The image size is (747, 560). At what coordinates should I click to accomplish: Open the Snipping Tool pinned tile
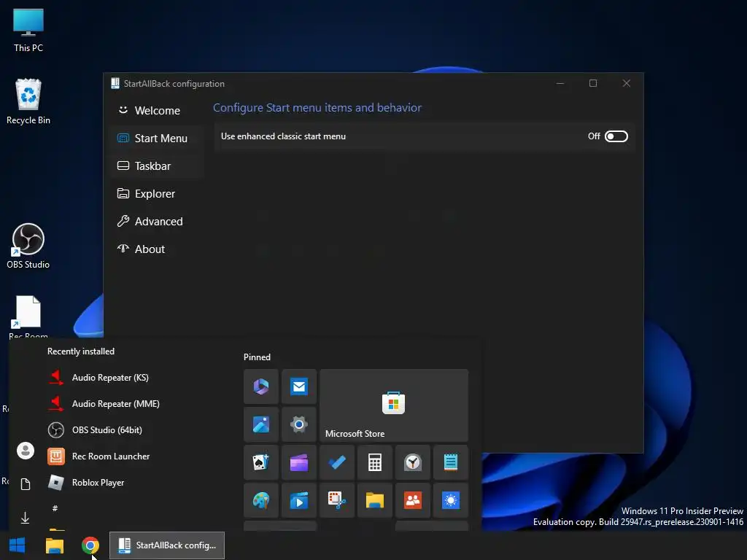click(x=337, y=500)
